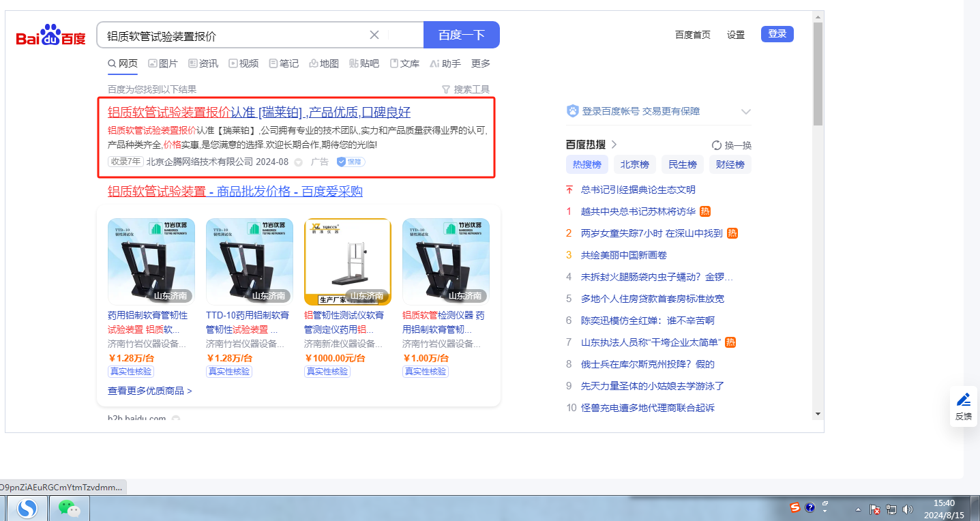Image resolution: width=980 pixels, height=521 pixels.
Task: Refresh hot searches with 换一换
Action: [732, 145]
